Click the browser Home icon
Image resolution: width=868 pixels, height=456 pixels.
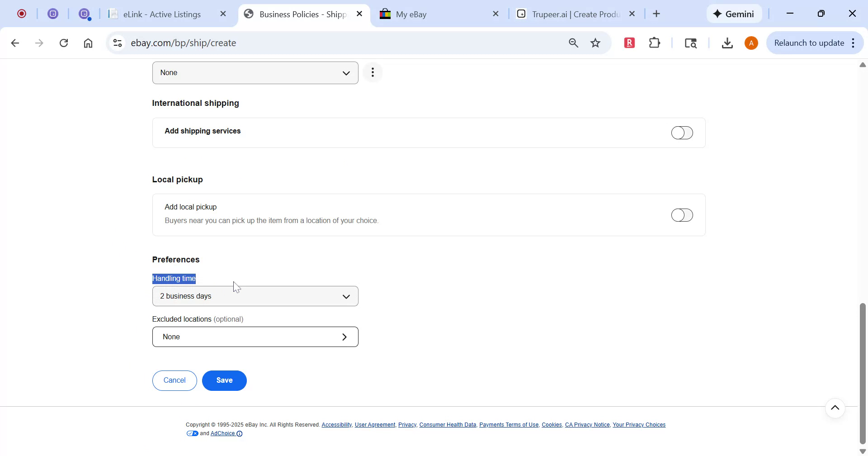[88, 43]
